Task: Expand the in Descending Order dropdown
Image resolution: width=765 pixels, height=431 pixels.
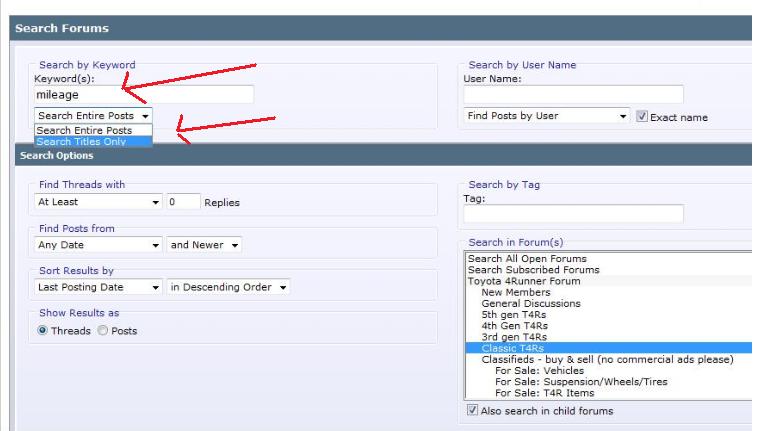Action: pyautogui.click(x=228, y=287)
